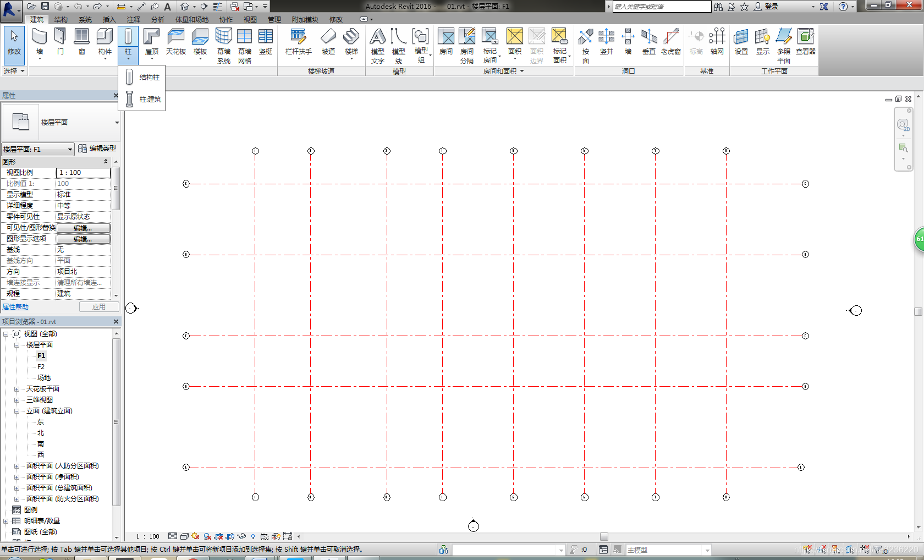Click Edit button for Graphic Display Options (图形显示选项)

(83, 239)
